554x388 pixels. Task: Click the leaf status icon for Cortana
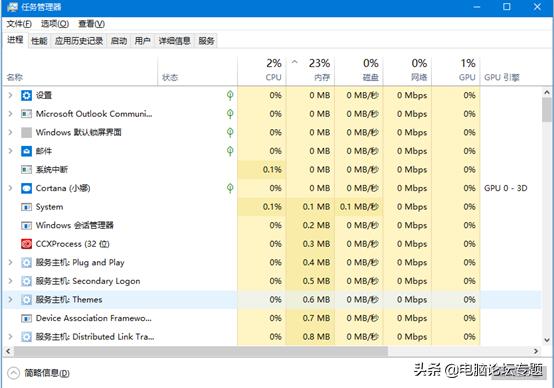(x=230, y=188)
